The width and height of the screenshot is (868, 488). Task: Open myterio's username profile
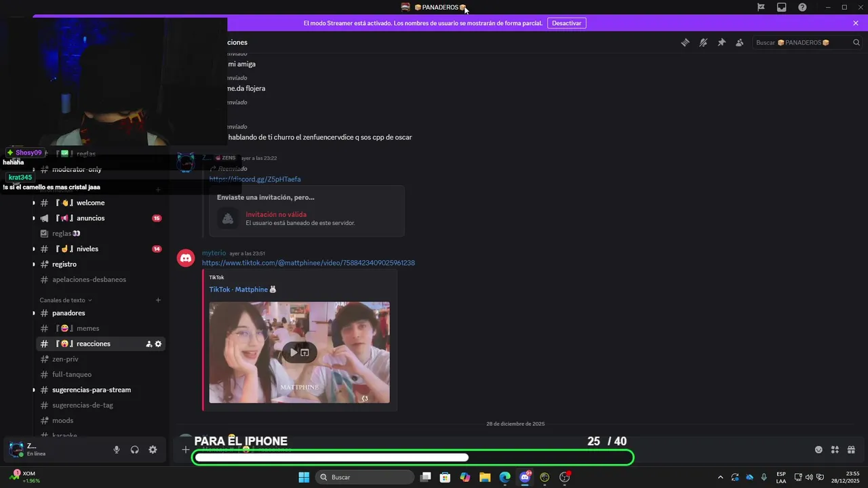click(x=214, y=253)
